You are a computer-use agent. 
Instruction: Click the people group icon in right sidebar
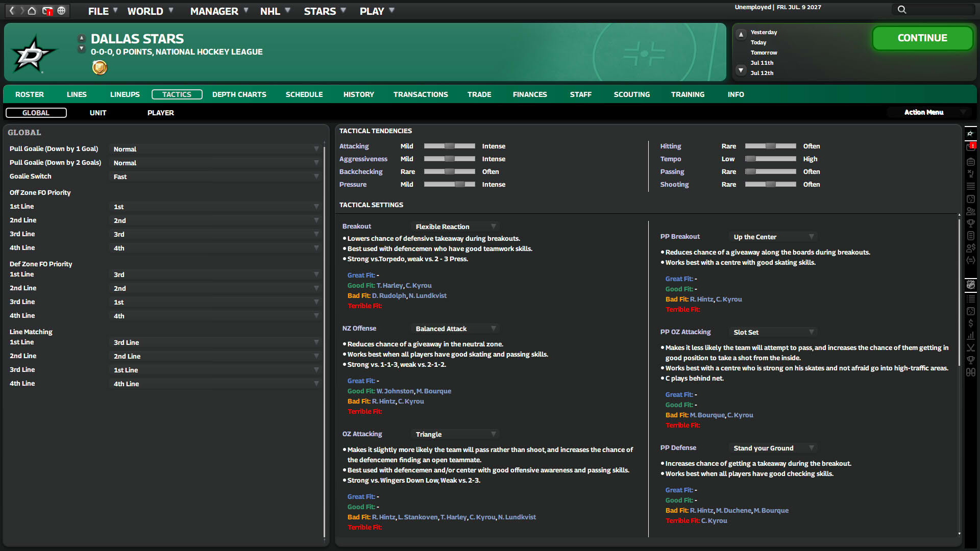coord(970,211)
